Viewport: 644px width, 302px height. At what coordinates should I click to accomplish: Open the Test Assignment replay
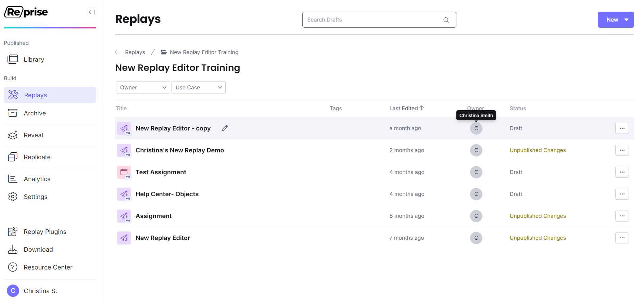(x=161, y=172)
